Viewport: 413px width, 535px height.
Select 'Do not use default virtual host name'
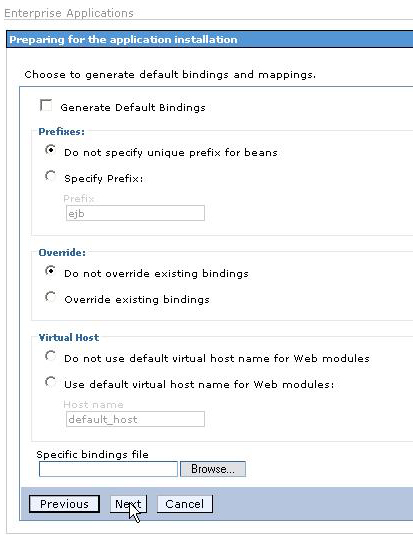[x=50, y=356]
